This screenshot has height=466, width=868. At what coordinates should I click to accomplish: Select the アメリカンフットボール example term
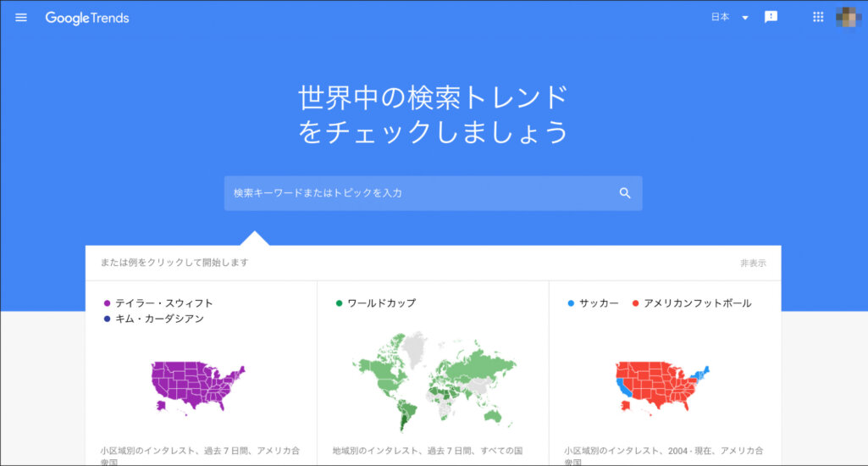tap(697, 303)
